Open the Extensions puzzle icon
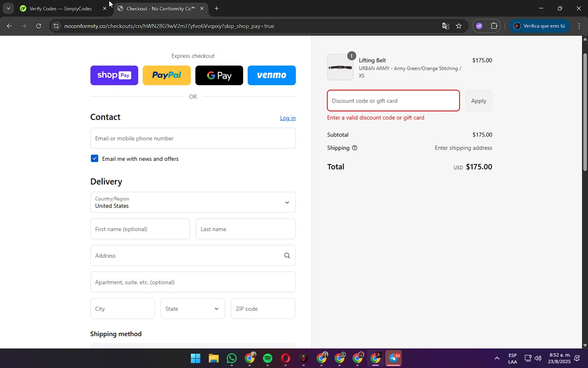588x368 pixels. pos(494,26)
